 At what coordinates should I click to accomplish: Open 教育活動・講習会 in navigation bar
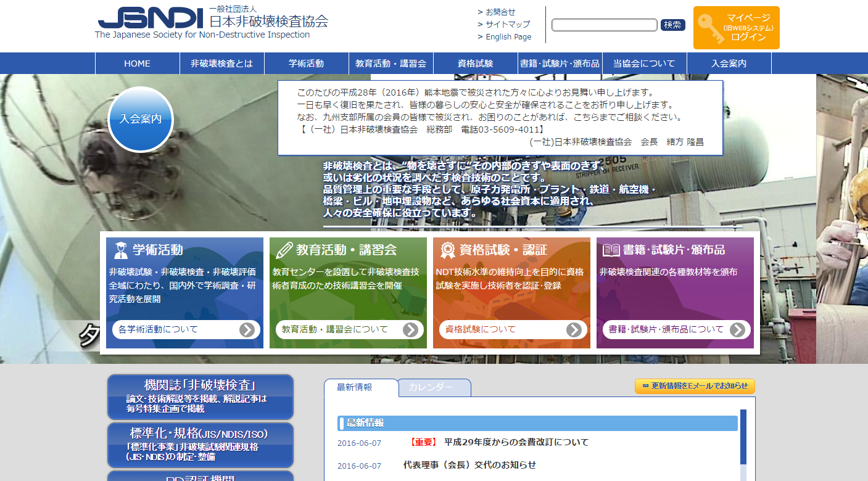[x=391, y=64]
